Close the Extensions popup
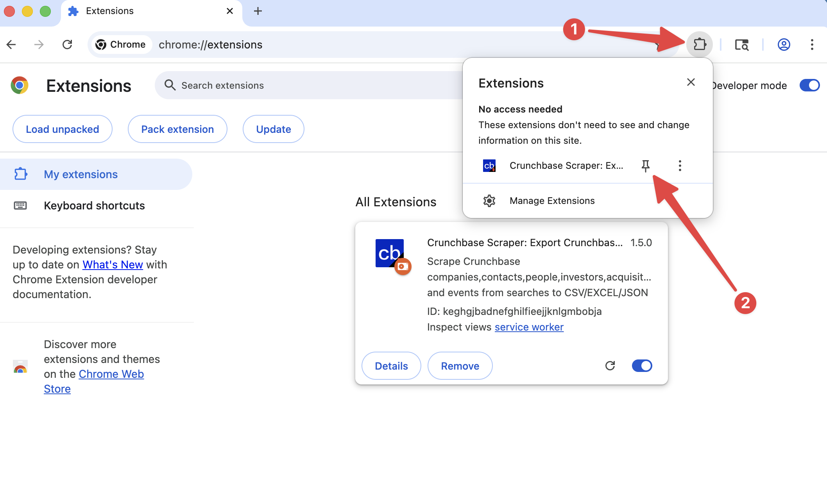Screen dimensions: 827x504 [x=691, y=82]
